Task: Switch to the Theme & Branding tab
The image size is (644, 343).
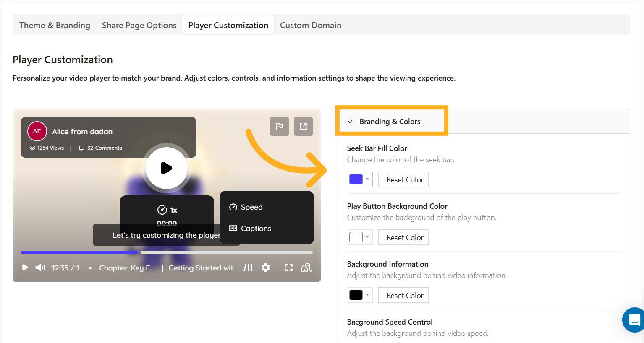Action: point(54,25)
